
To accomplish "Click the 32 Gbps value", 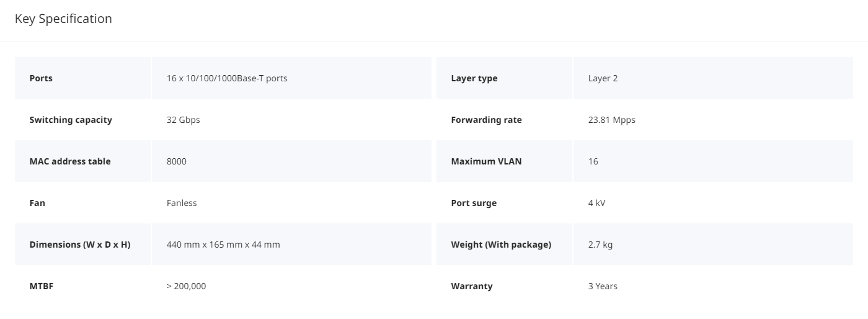I will [x=184, y=120].
